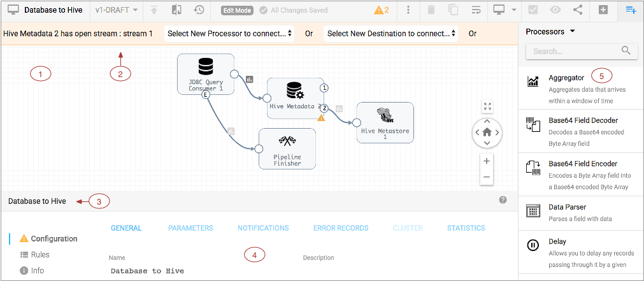This screenshot has height=281, width=644.
Task: Click the validate checkmark icon
Action: [534, 10]
